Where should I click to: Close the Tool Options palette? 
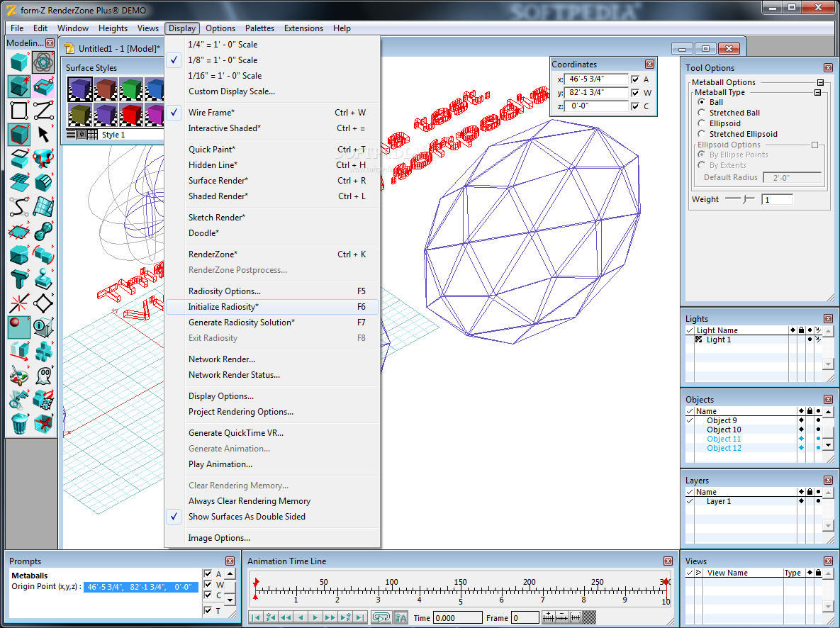click(x=828, y=67)
